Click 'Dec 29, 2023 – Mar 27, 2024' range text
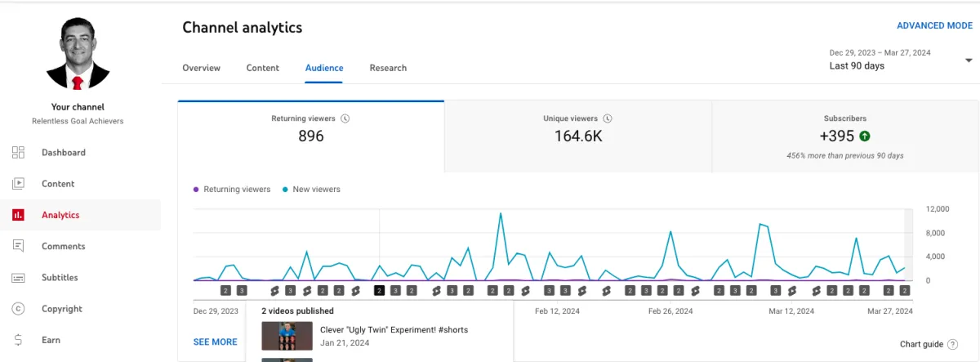This screenshot has width=980, height=362. point(880,53)
